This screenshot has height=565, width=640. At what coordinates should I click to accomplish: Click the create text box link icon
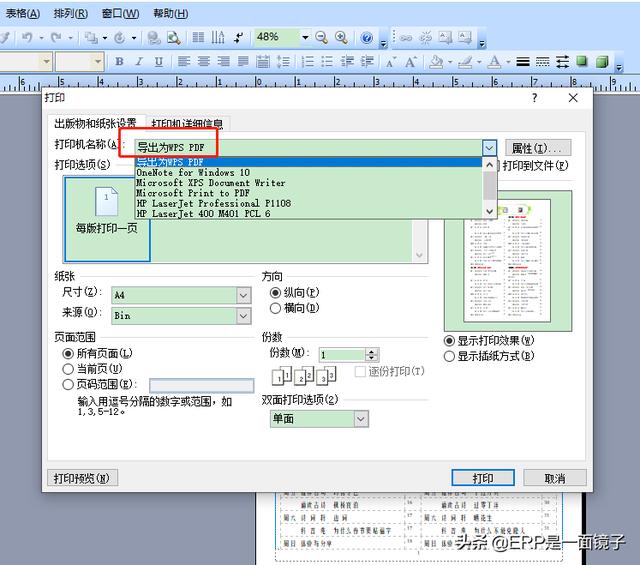pyautogui.click(x=405, y=38)
